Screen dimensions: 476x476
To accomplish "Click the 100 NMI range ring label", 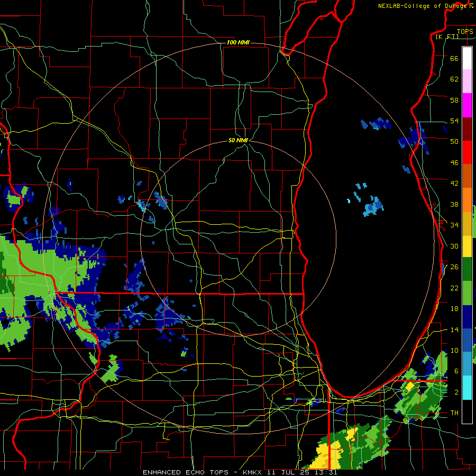I will click(x=238, y=42).
